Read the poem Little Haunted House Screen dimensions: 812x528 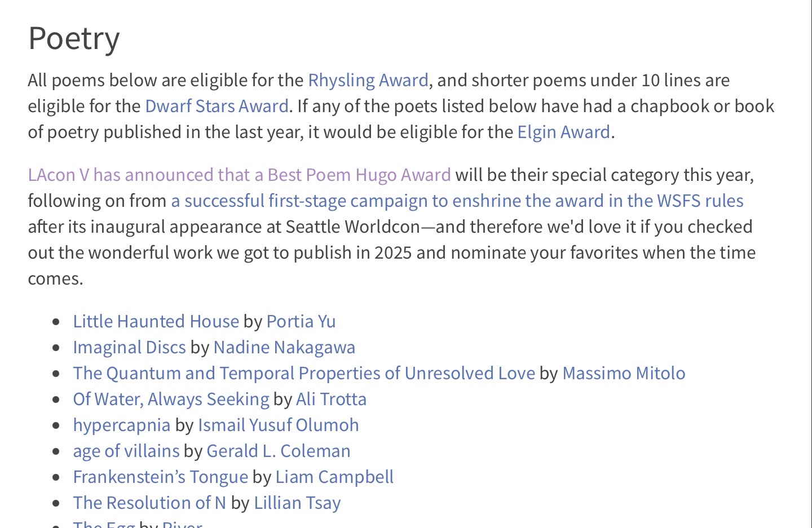156,322
